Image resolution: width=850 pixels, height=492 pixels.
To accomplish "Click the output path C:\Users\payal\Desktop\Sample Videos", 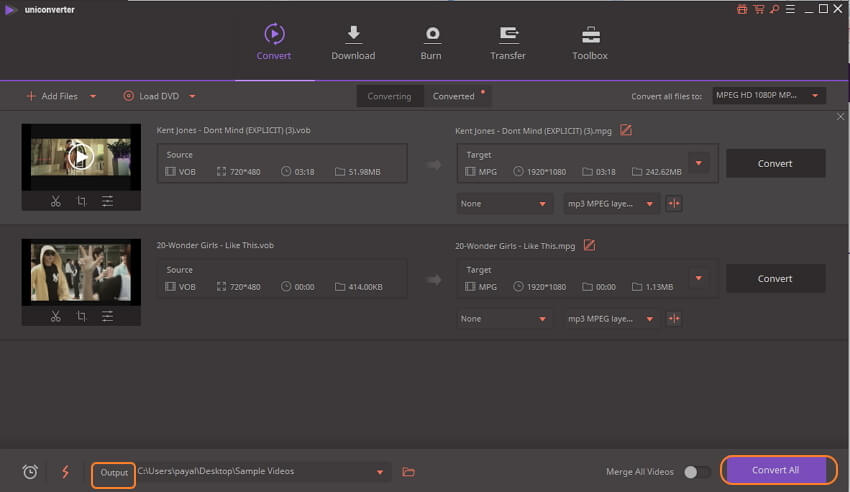I will pos(216,471).
